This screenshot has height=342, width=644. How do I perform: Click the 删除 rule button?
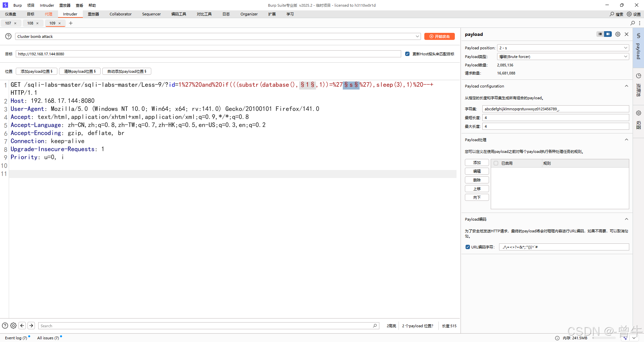coord(477,180)
